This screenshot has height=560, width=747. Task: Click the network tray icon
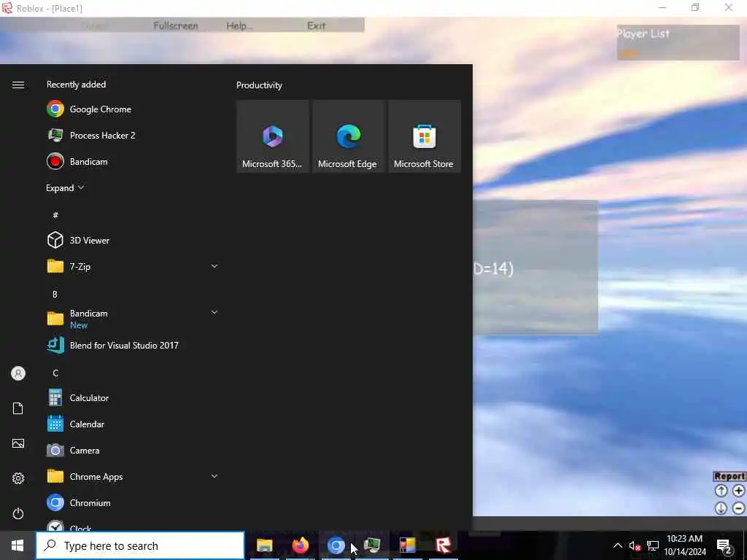click(653, 545)
